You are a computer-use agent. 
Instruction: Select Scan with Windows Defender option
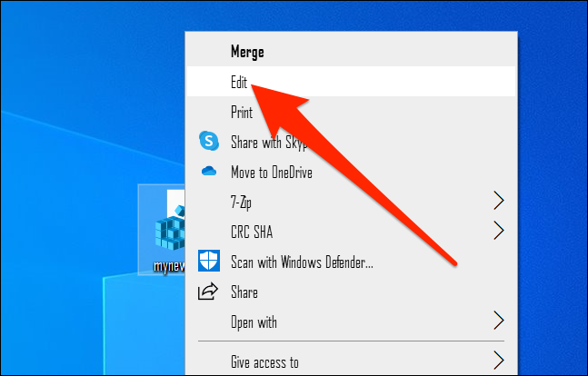click(x=352, y=262)
